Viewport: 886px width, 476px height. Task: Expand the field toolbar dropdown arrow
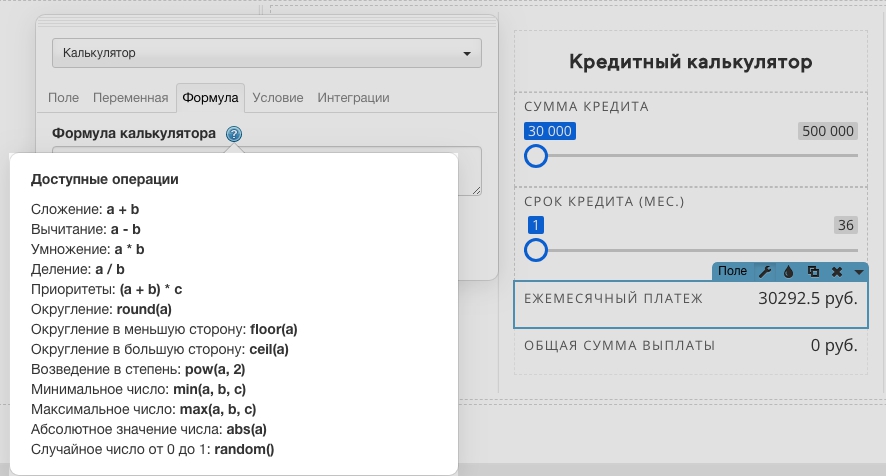[x=859, y=272]
